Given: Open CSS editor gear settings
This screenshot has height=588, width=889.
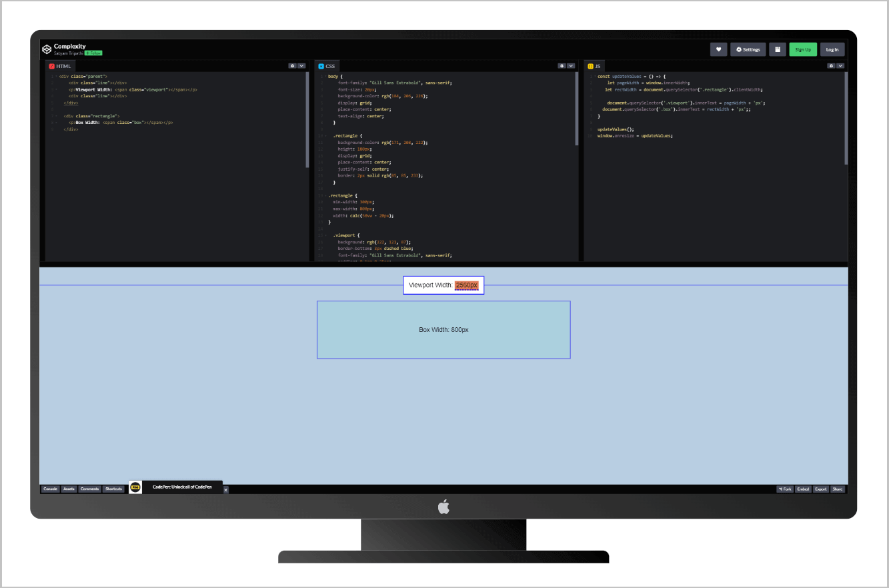Looking at the screenshot, I should click(x=562, y=66).
